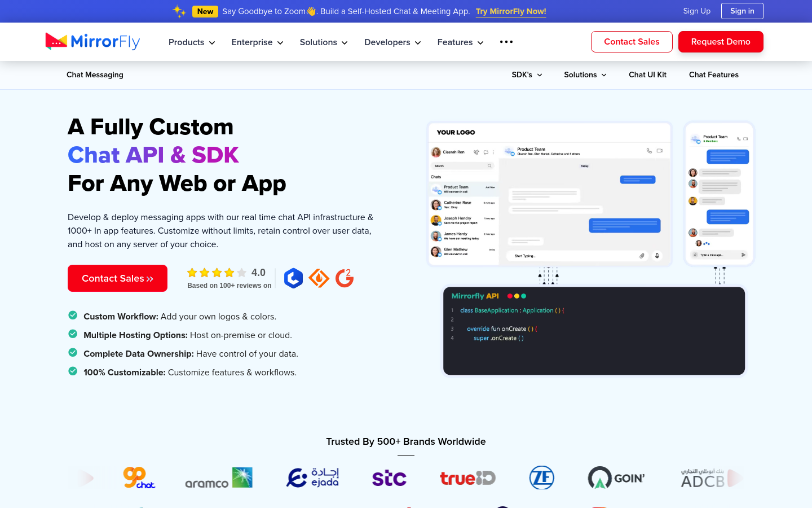
Task: Click the "Complete Data Ownership" feature line
Action: 191,354
